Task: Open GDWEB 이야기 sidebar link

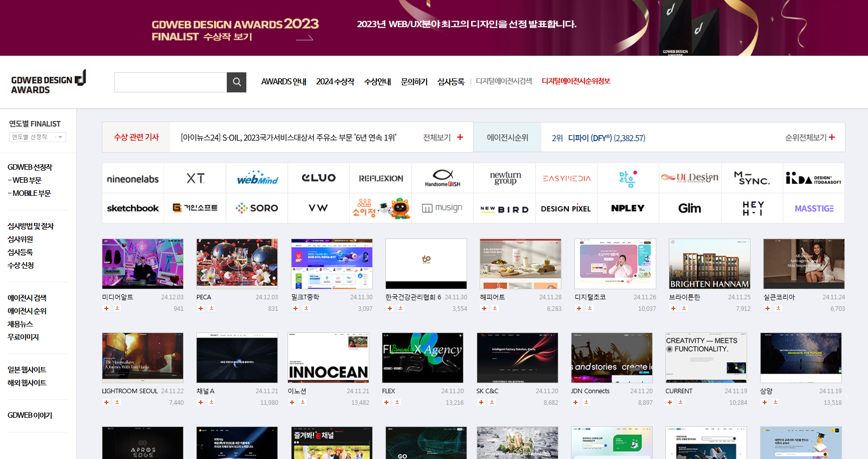Action: [30, 416]
